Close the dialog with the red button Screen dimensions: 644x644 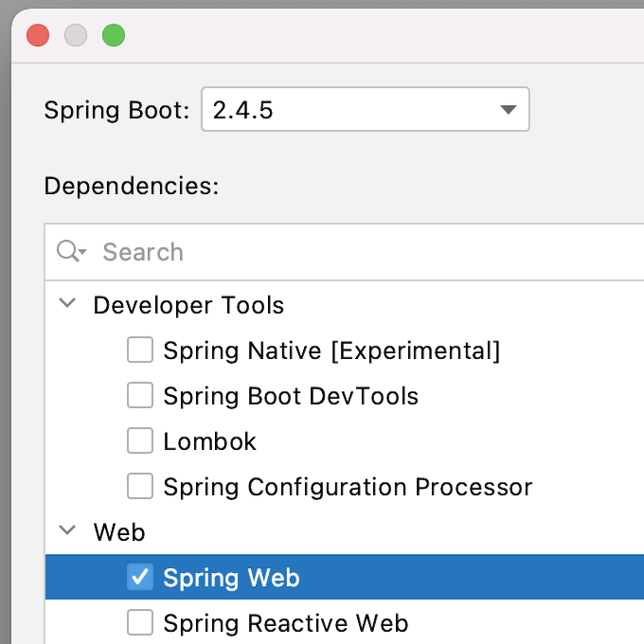pyautogui.click(x=38, y=36)
